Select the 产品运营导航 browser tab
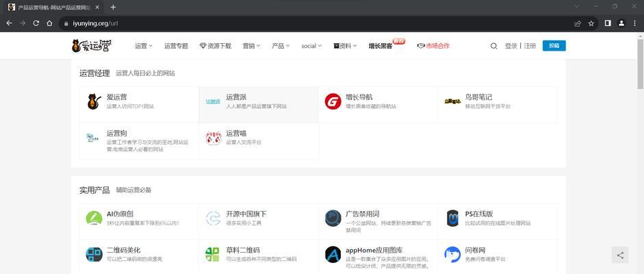Image resolution: width=644 pixels, height=274 pixels. click(53, 7)
